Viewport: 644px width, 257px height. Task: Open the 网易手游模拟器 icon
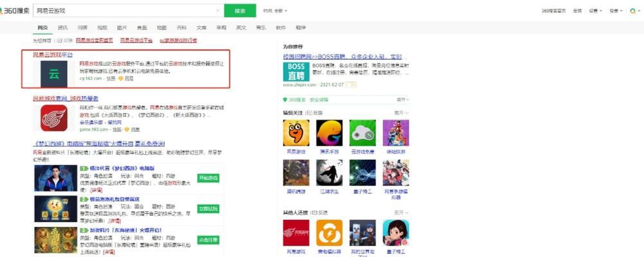click(x=396, y=173)
